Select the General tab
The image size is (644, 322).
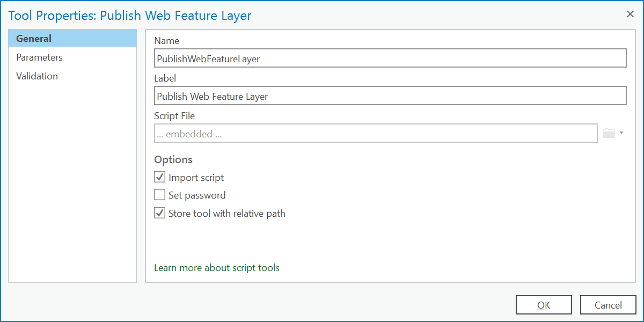35,38
